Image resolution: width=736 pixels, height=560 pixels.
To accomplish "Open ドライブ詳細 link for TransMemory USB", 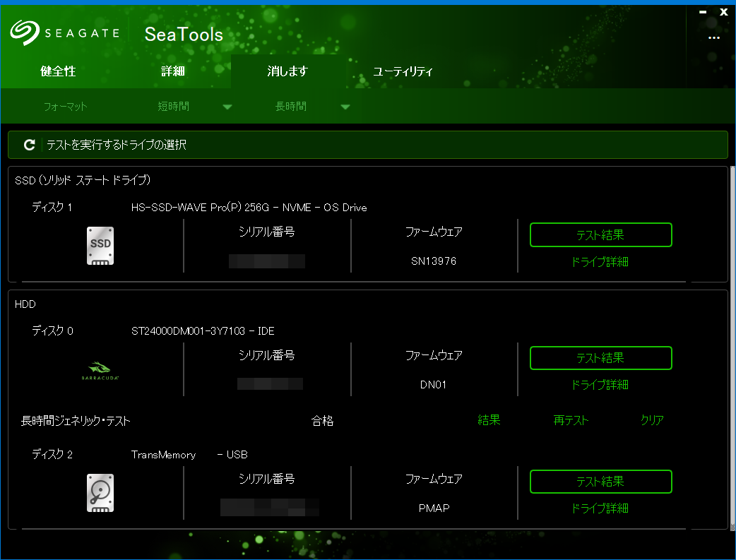I will 600,508.
